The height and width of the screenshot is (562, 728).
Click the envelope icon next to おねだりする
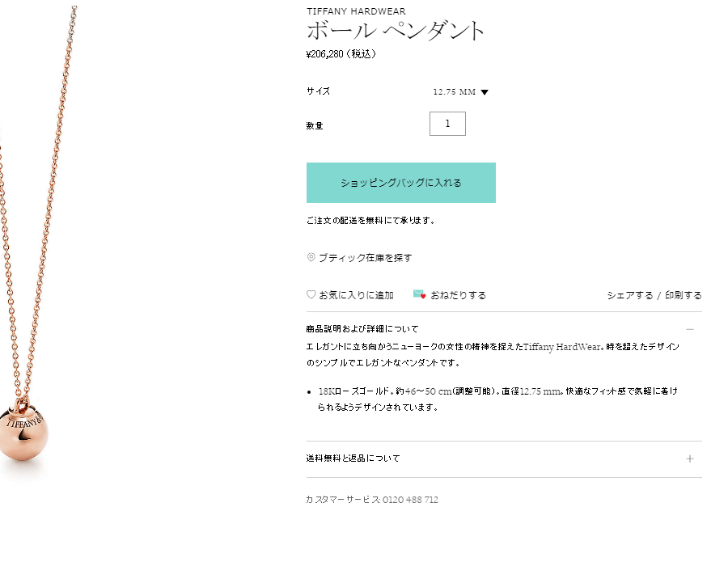click(417, 294)
